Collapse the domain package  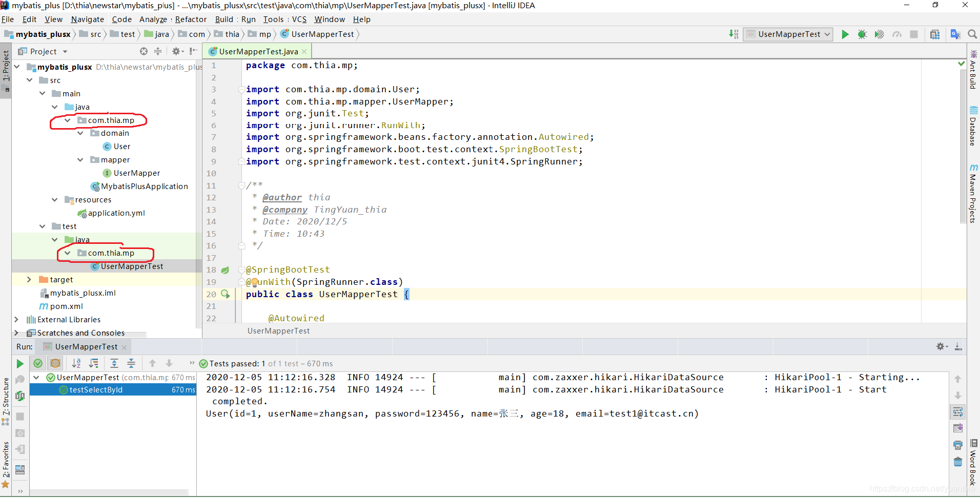click(x=80, y=133)
